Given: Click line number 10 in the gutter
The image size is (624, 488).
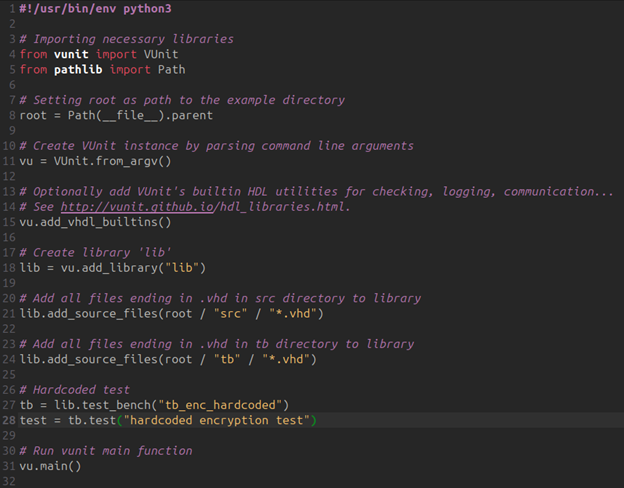Looking at the screenshot, I should click(x=8, y=146).
